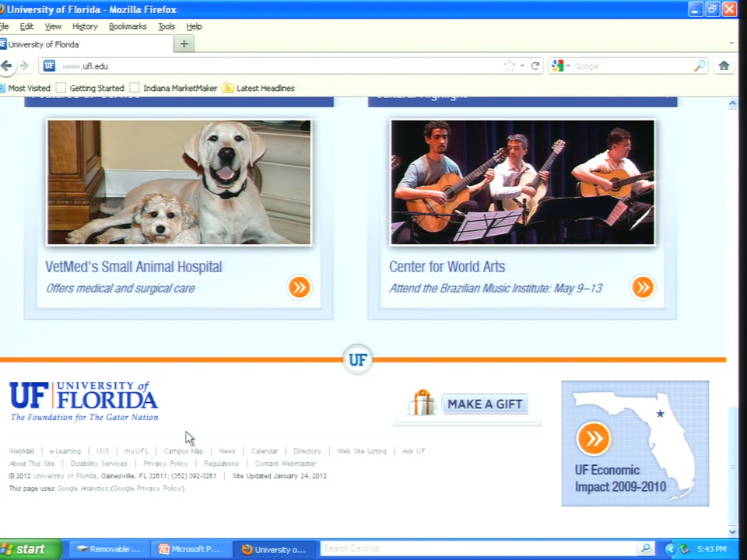This screenshot has height=560, width=747.
Task: Open the Getting Started bookmark
Action: tap(90, 88)
